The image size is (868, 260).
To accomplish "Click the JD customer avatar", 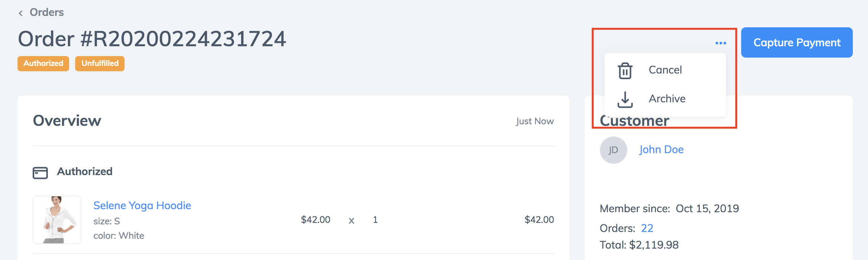I will pos(613,150).
